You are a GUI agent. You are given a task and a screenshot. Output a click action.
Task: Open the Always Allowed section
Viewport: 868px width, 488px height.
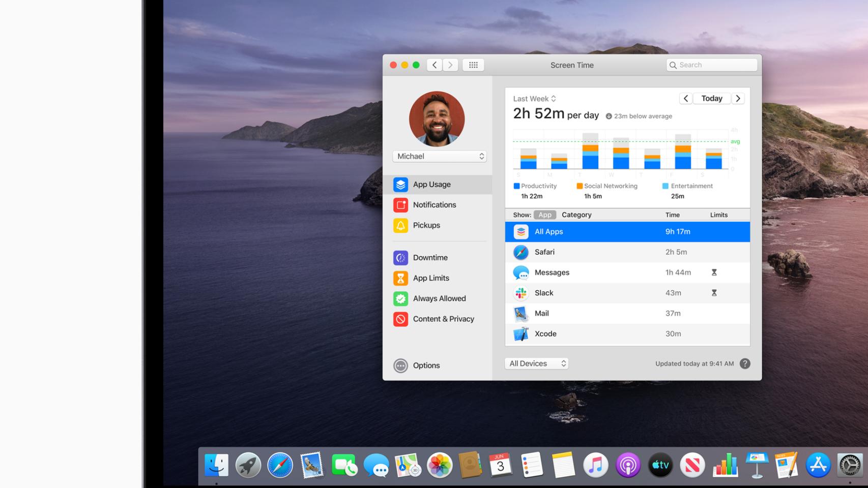(x=439, y=298)
